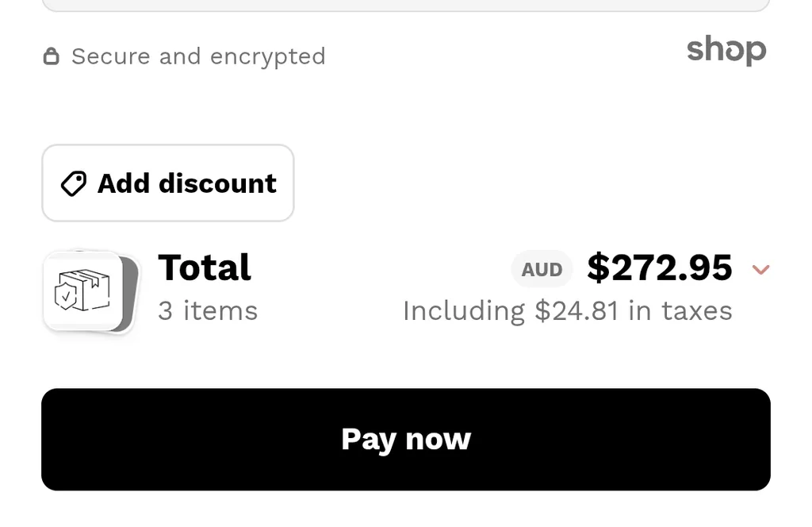Screen dimensions: 812x527
Task: Open the Add discount form
Action: tap(167, 183)
